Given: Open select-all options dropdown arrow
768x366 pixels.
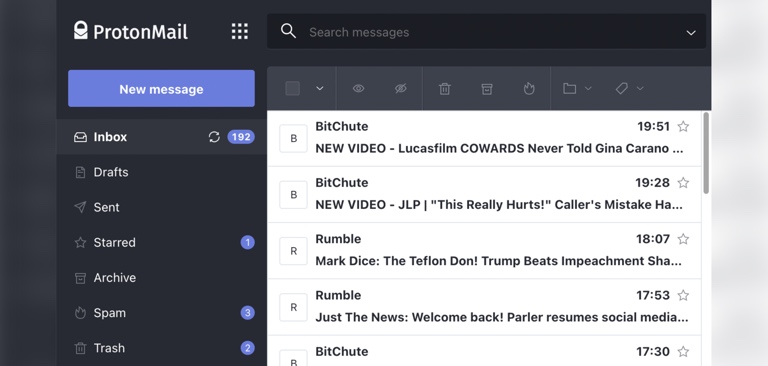Looking at the screenshot, I should tap(320, 88).
